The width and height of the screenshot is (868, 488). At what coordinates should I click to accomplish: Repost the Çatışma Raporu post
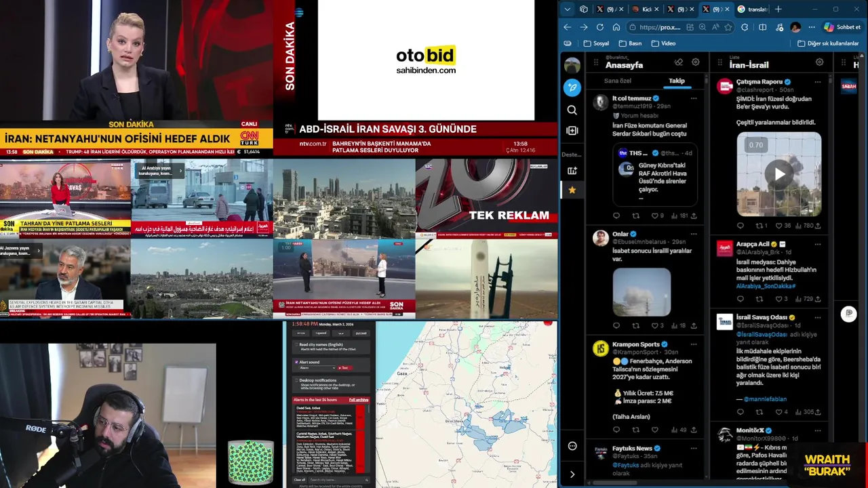pos(759,226)
